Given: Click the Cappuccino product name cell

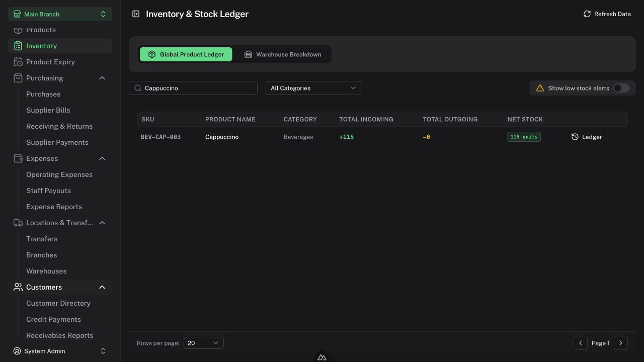Looking at the screenshot, I should (x=222, y=137).
